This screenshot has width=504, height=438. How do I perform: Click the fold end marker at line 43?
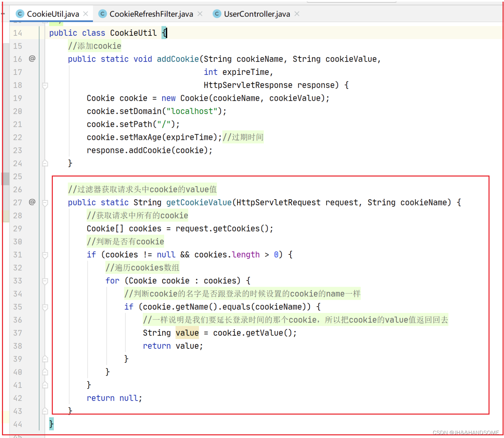coord(45,411)
